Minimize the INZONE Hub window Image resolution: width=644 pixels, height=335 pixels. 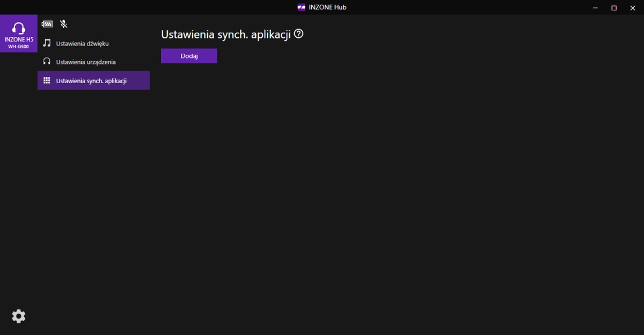tap(596, 8)
